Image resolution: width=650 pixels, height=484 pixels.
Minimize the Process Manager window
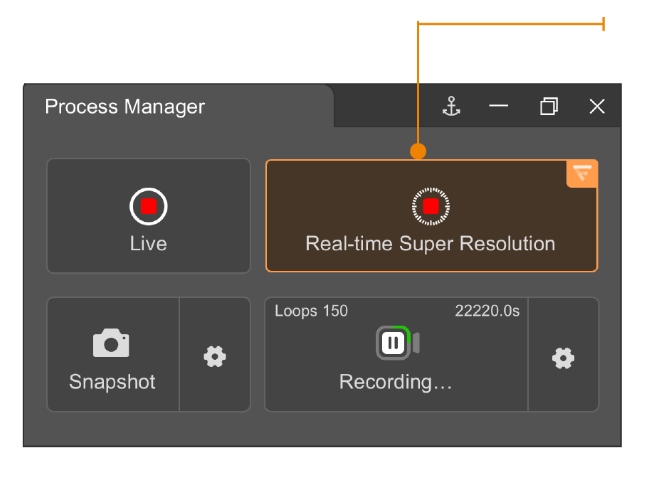(x=499, y=107)
